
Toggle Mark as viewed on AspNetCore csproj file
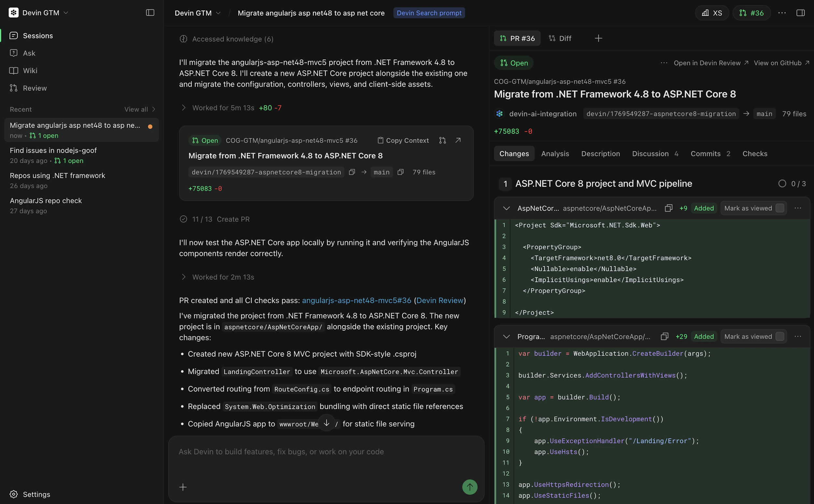click(780, 208)
